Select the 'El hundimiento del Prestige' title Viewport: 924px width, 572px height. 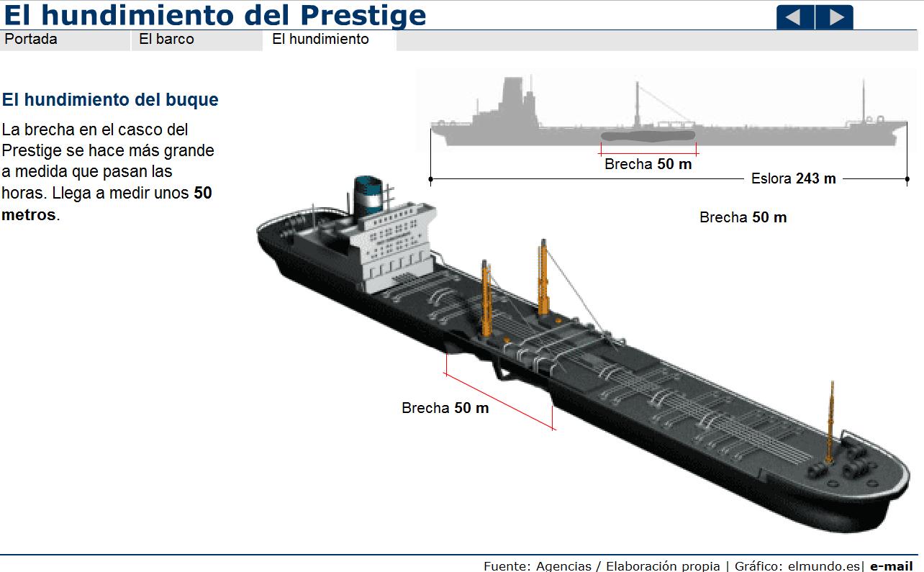(x=214, y=14)
